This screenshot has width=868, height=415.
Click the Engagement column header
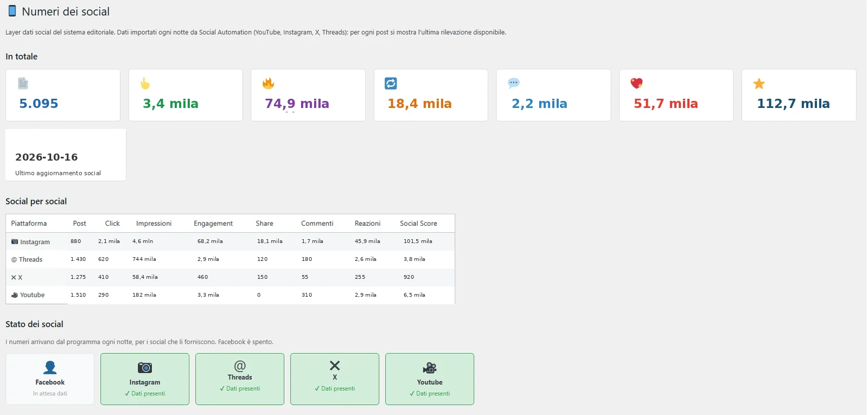213,224
